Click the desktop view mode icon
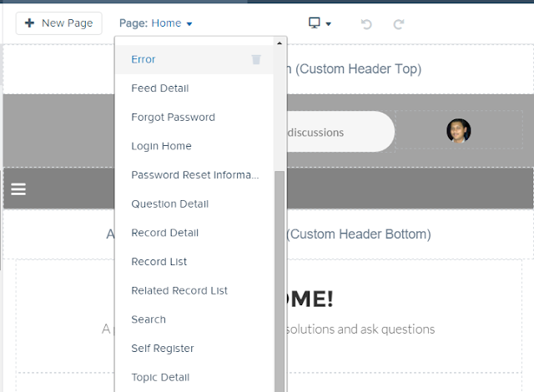Screen dimensions: 534x392 pos(320,23)
